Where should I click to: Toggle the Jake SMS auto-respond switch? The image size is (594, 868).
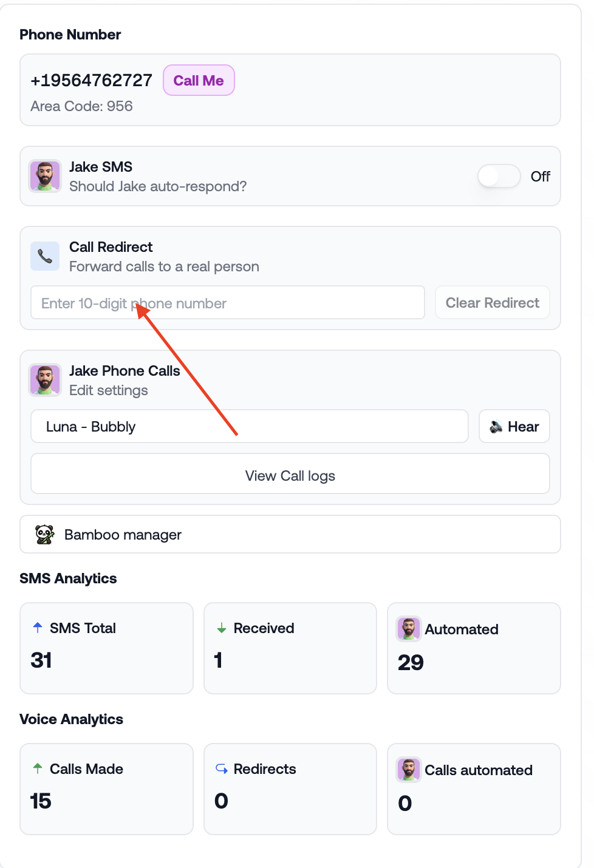click(x=499, y=177)
